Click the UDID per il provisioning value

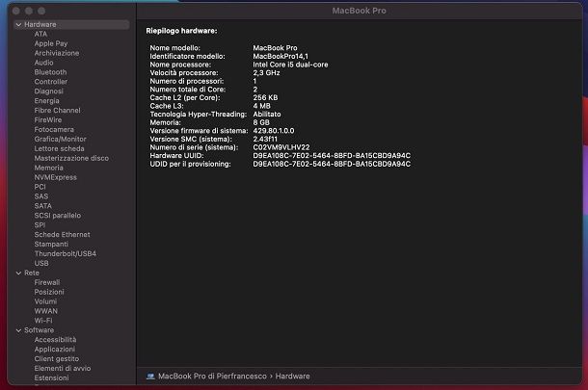click(332, 164)
